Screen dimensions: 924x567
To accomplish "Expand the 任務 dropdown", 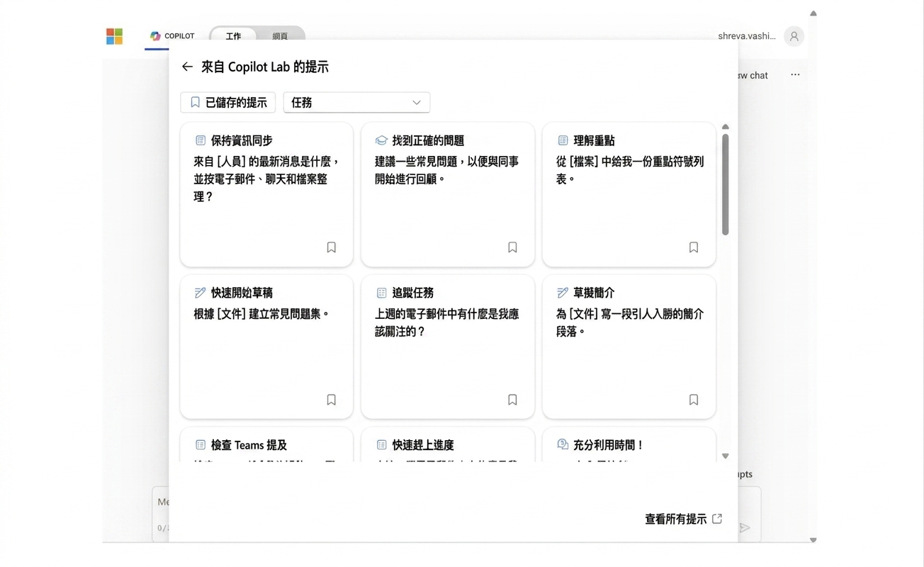I will pos(356,103).
